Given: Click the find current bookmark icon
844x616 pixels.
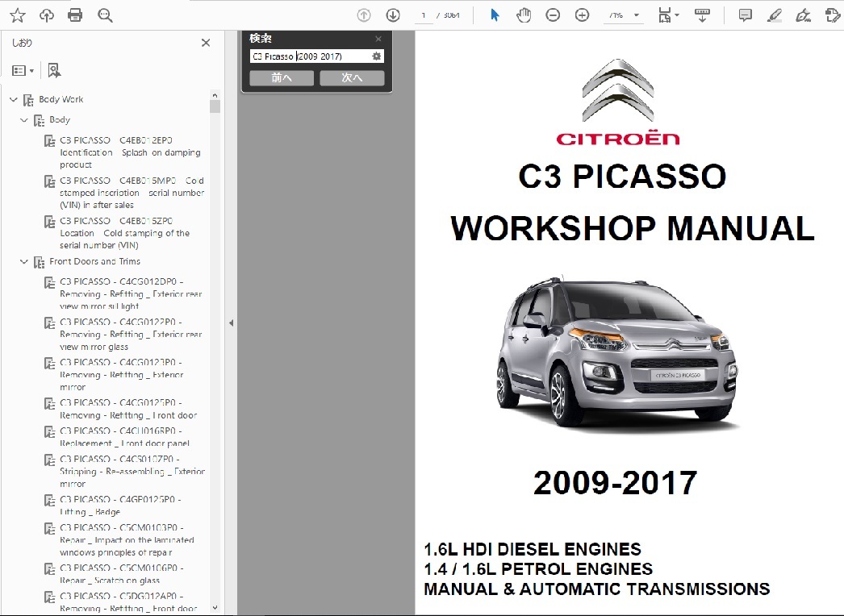Looking at the screenshot, I should click(x=54, y=70).
